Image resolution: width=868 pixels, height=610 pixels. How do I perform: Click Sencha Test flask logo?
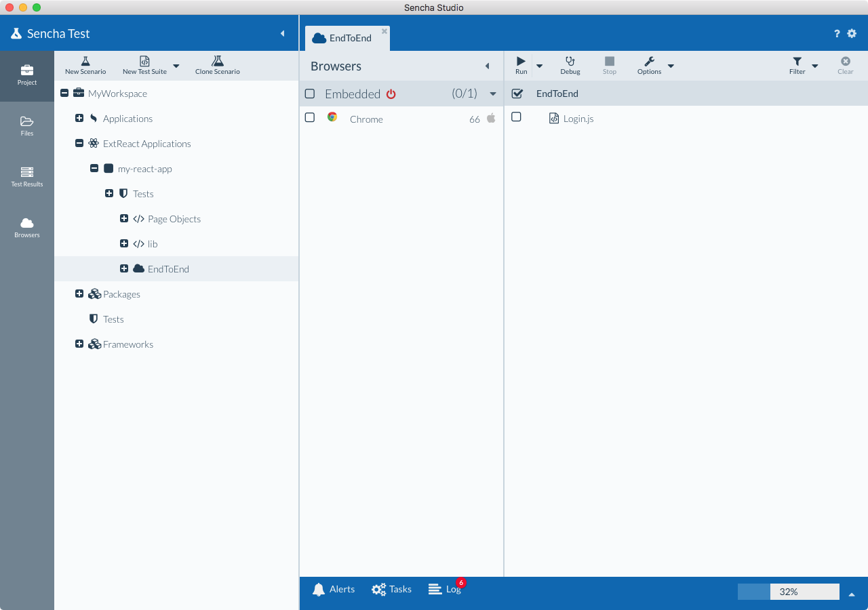(x=16, y=33)
